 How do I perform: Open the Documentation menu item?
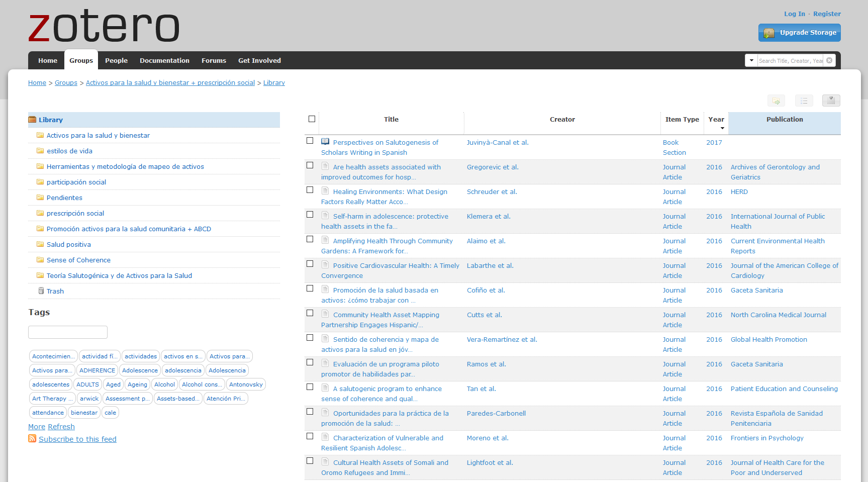pos(164,60)
